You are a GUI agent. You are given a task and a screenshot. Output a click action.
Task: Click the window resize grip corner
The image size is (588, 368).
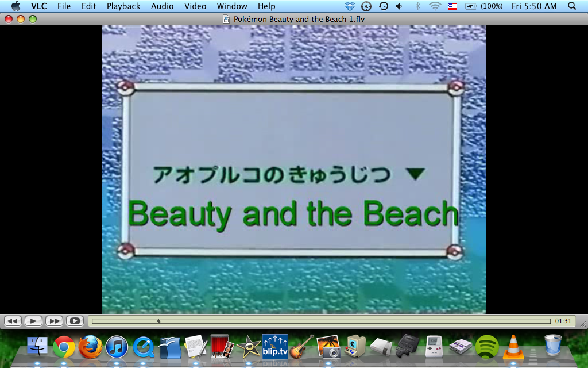coord(583,324)
